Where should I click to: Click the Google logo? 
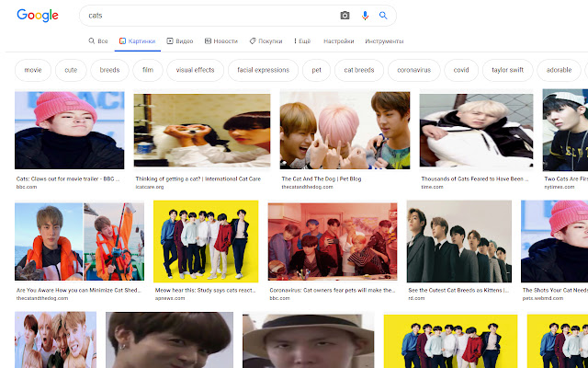point(38,16)
